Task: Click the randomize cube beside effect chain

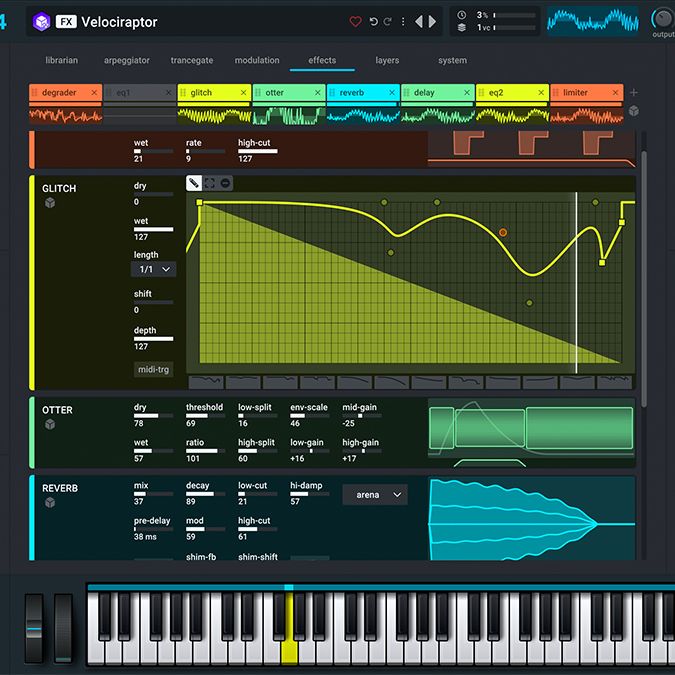Action: click(x=634, y=111)
